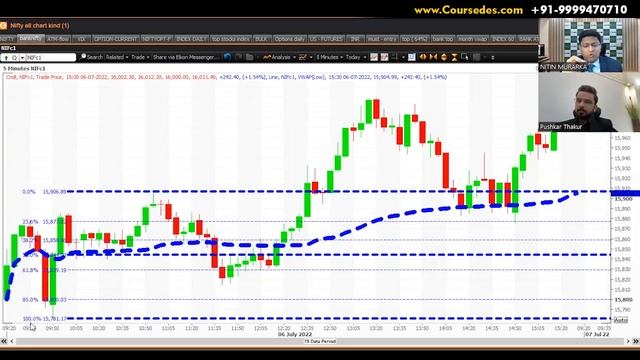Click the blue price marker on the price axis
This screenshot has height=360, width=640.
[625, 193]
